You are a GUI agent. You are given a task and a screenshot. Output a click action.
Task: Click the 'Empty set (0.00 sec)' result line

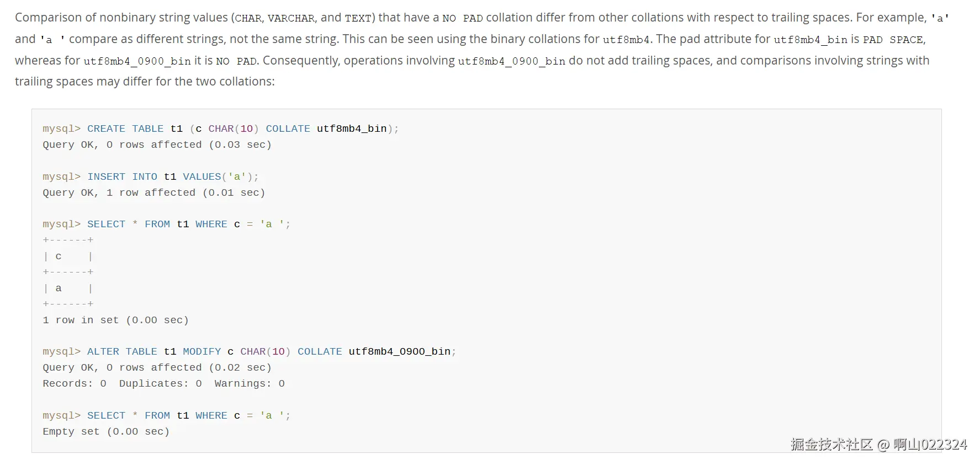pos(106,431)
